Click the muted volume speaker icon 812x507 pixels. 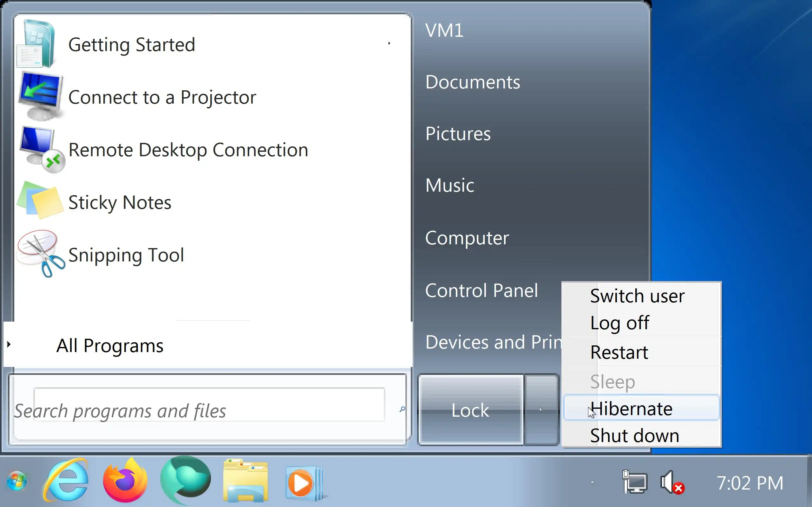672,483
